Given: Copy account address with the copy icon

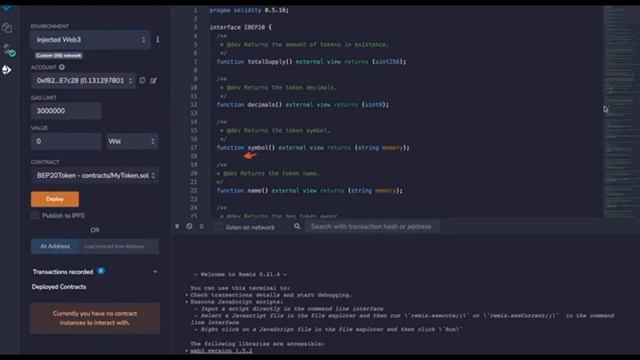Looking at the screenshot, I should pyautogui.click(x=142, y=80).
